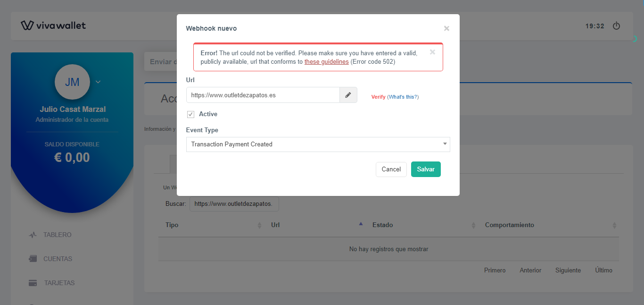Dismiss the Error 502 banner with its X
Image resolution: width=644 pixels, height=305 pixels.
point(432,52)
